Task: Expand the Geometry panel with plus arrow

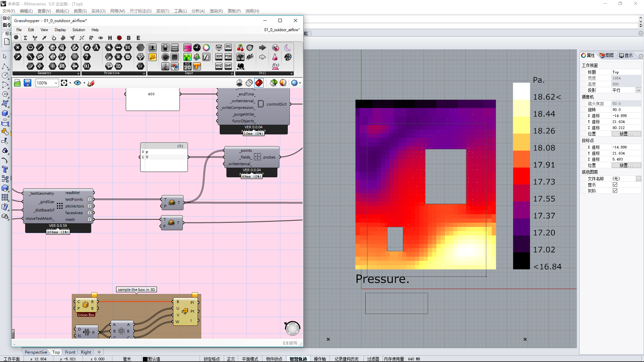Action: [x=78, y=73]
